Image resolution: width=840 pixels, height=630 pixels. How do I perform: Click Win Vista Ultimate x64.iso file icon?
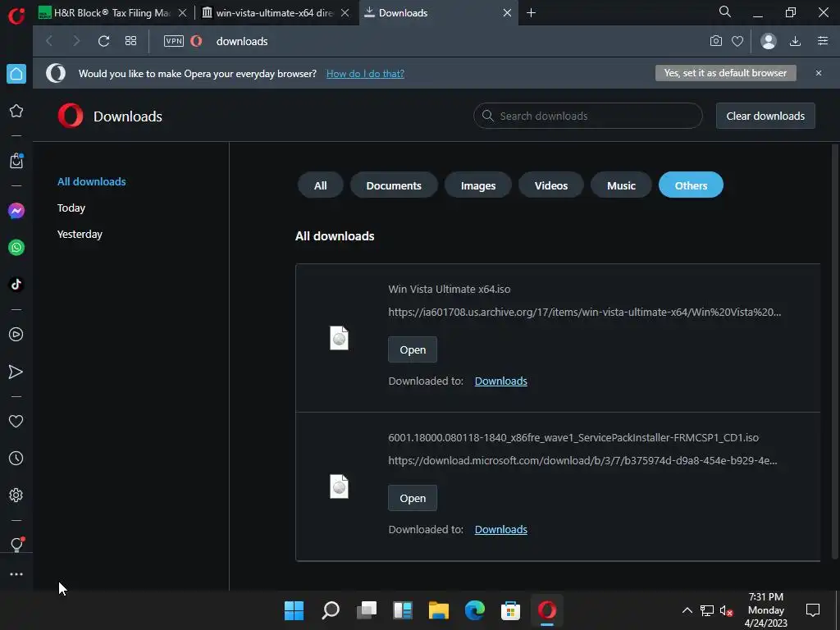339,338
